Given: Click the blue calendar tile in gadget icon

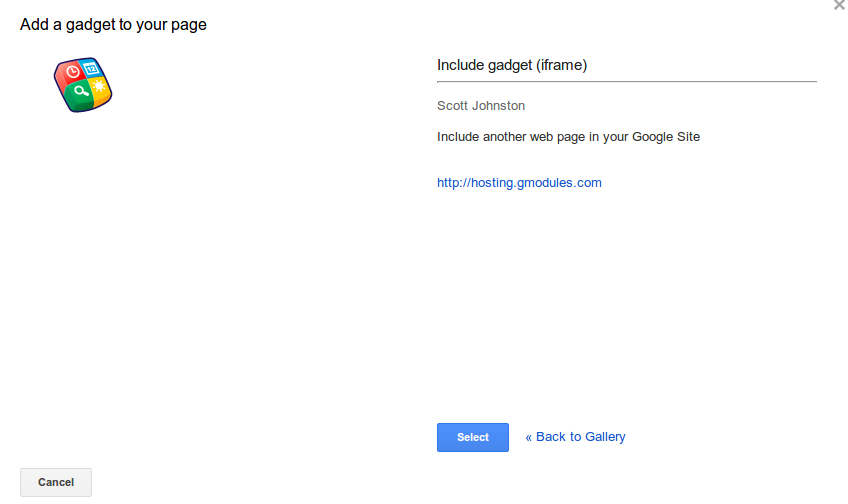Looking at the screenshot, I should [x=92, y=69].
